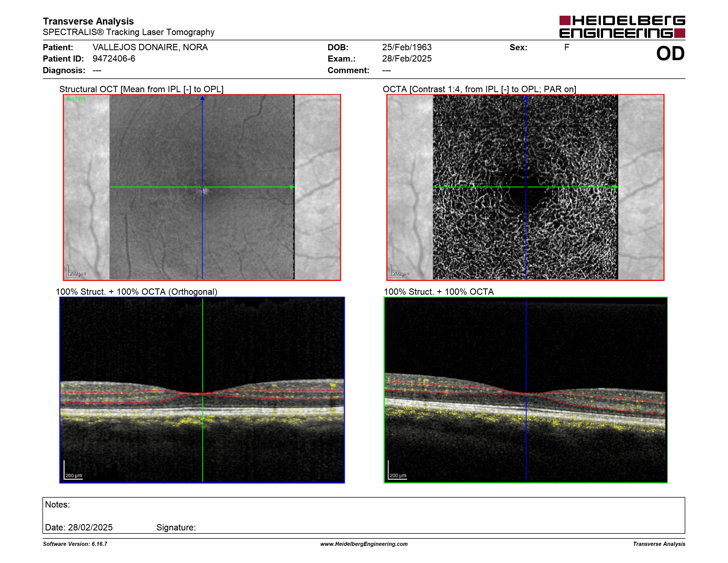Click 'SPECTRALIS® Tracking Laser Tomography' subtitle

129,32
